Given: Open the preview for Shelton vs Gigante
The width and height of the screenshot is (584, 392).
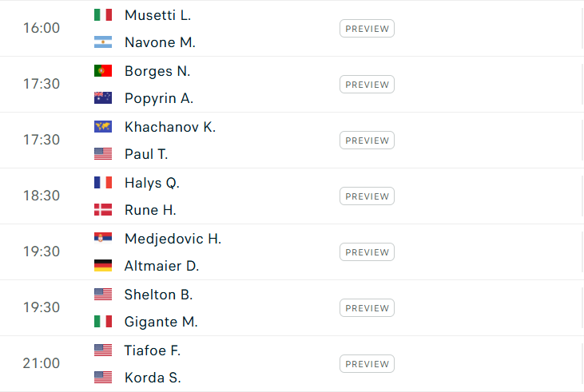Looking at the screenshot, I should [367, 308].
